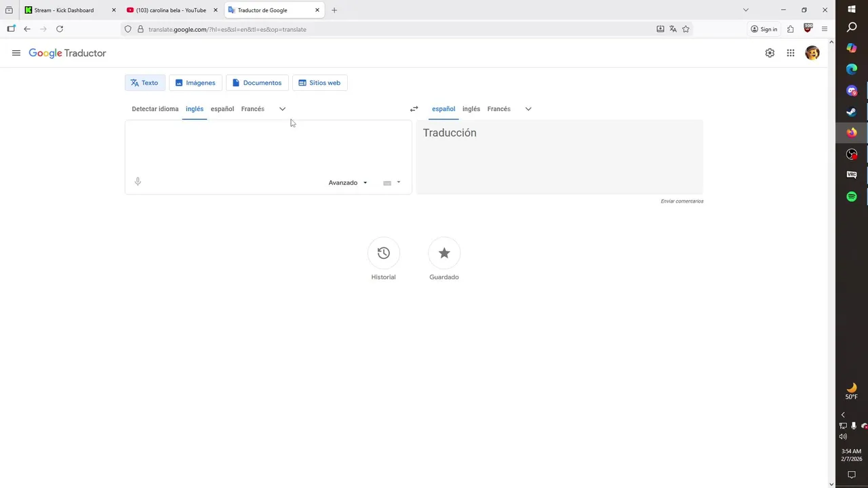The width and height of the screenshot is (868, 488).
Task: Open saved translations via Guardado star
Action: point(444,253)
